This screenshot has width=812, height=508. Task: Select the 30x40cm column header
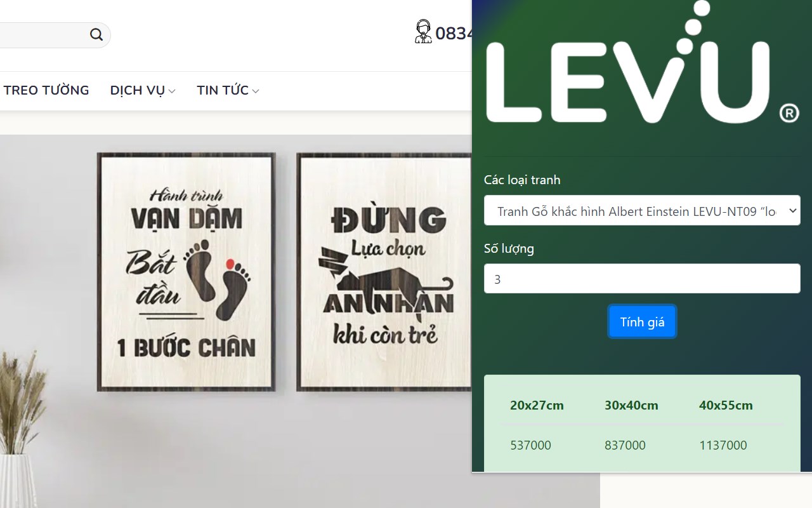click(x=631, y=405)
